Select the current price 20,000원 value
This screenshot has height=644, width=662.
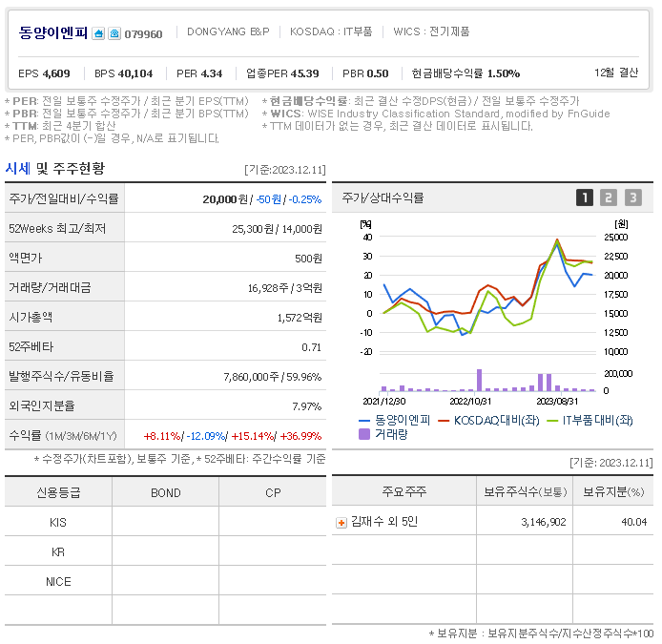pyautogui.click(x=225, y=199)
